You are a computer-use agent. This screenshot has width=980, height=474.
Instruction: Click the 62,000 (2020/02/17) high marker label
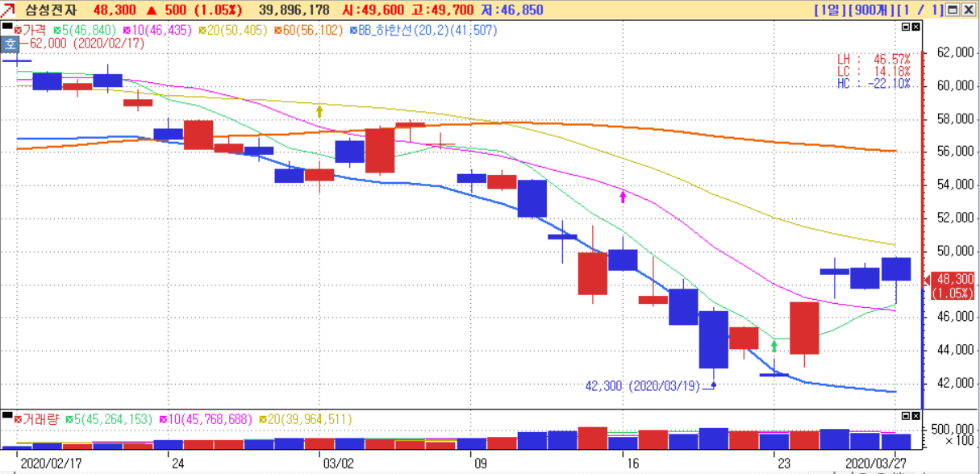86,44
